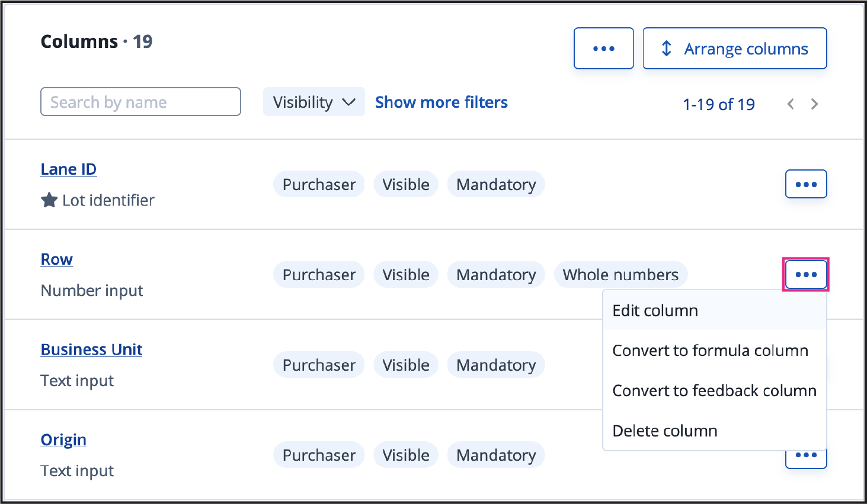Go to the next page arrow

[814, 104]
